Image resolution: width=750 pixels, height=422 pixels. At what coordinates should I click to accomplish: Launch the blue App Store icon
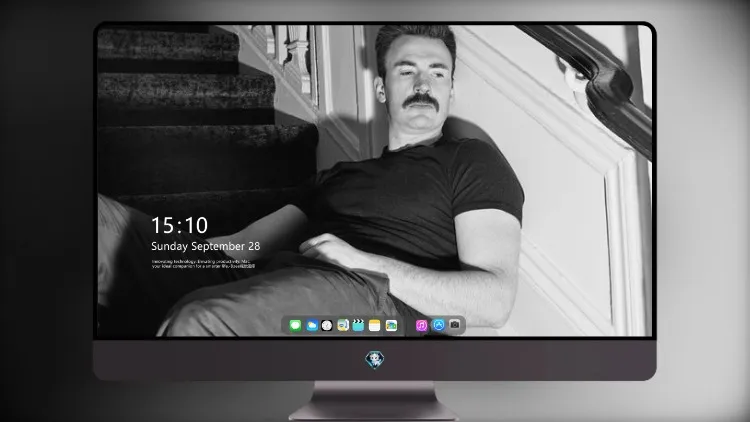tap(438, 325)
